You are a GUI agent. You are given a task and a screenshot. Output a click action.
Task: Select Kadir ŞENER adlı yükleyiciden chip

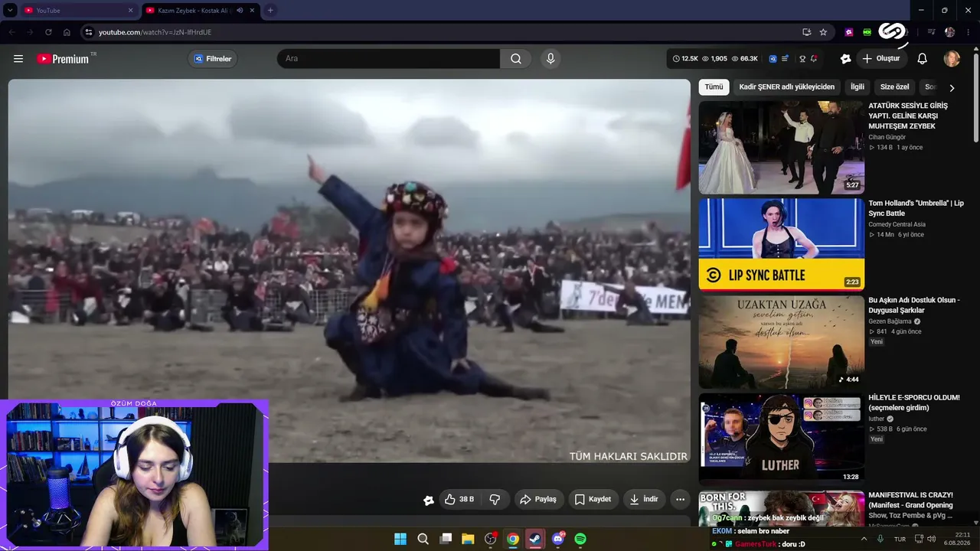[x=787, y=87]
